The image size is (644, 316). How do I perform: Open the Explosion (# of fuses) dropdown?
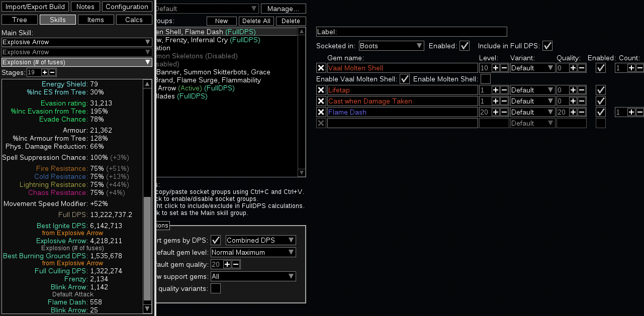76,62
